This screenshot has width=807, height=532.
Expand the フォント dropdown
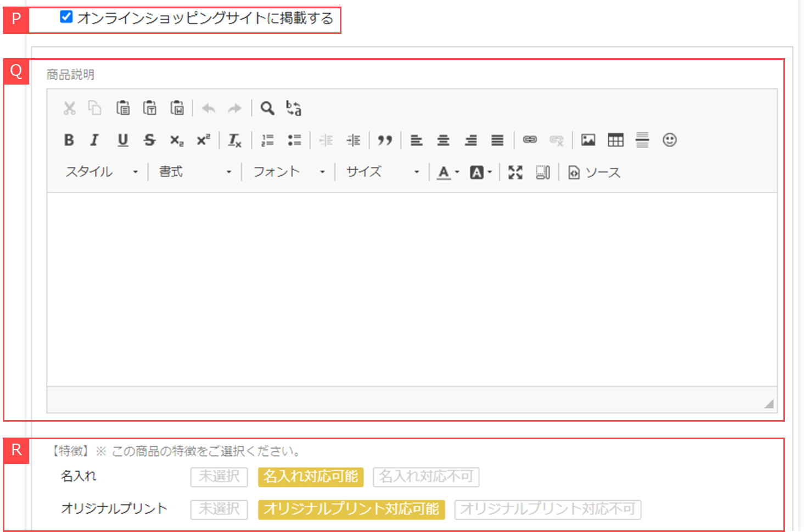click(289, 172)
